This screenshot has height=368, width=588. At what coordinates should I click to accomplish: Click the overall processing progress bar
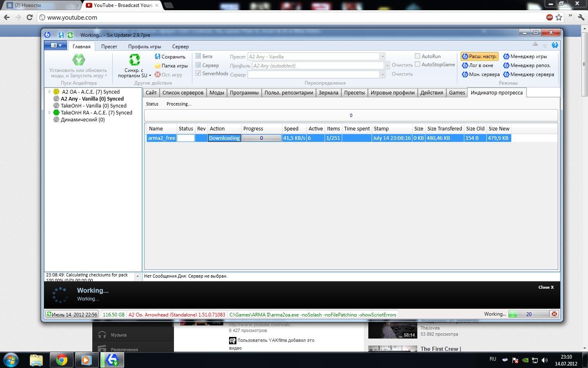click(x=351, y=115)
